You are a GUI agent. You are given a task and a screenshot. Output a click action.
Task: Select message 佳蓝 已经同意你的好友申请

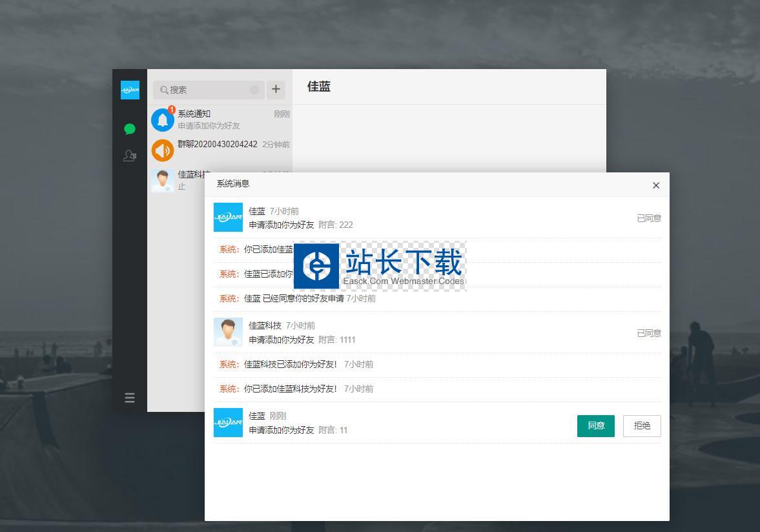(294, 298)
